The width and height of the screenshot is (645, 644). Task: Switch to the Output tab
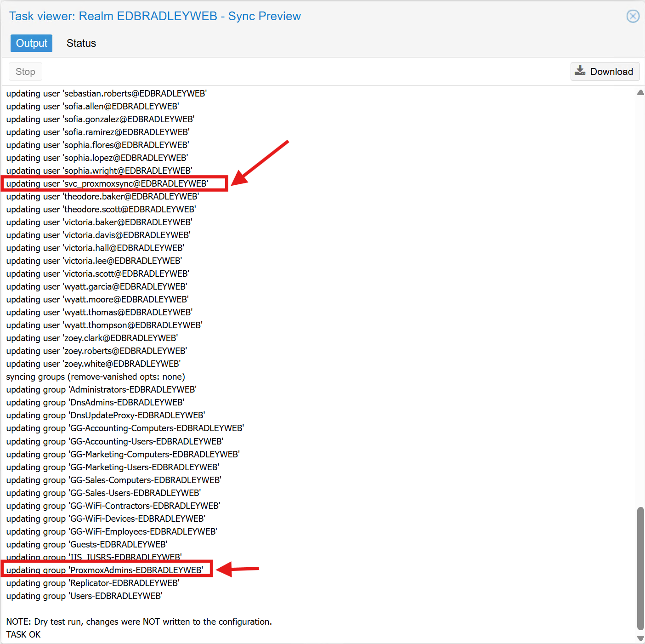pyautogui.click(x=31, y=43)
